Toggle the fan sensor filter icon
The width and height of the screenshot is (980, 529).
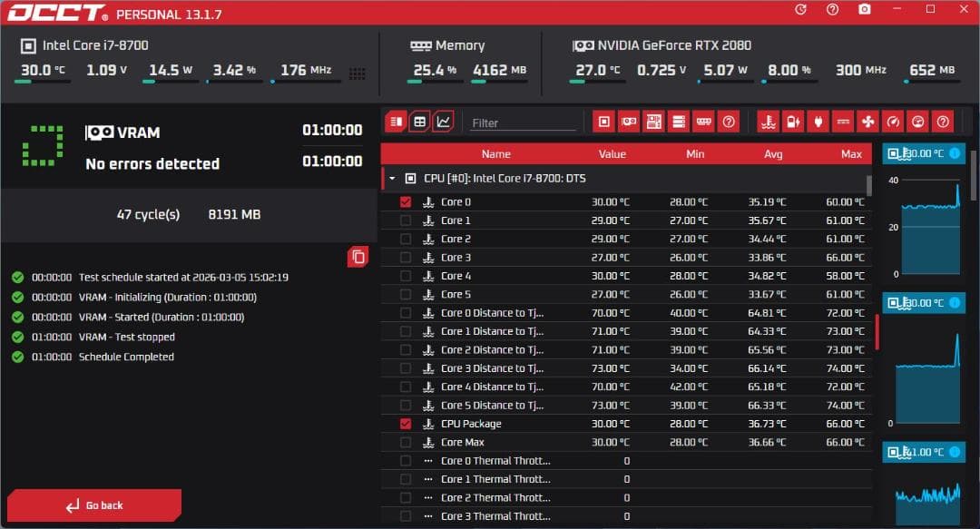(x=867, y=122)
